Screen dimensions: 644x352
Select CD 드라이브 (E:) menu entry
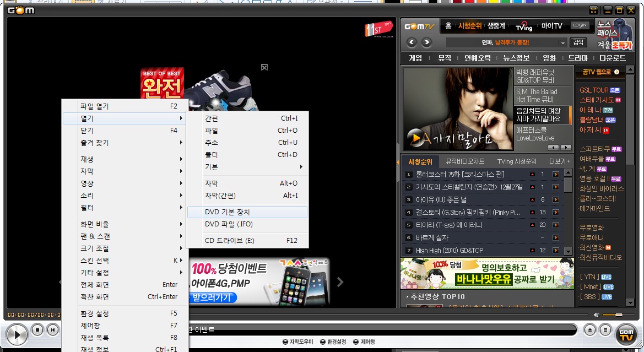[x=247, y=240]
